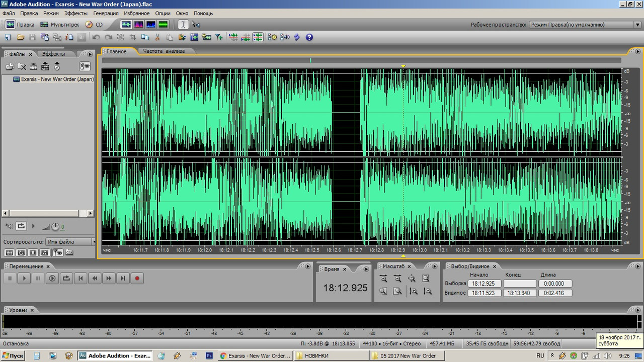This screenshot has width=644, height=362.
Task: Click the Add marker funnel icon
Action: [x=219, y=37]
